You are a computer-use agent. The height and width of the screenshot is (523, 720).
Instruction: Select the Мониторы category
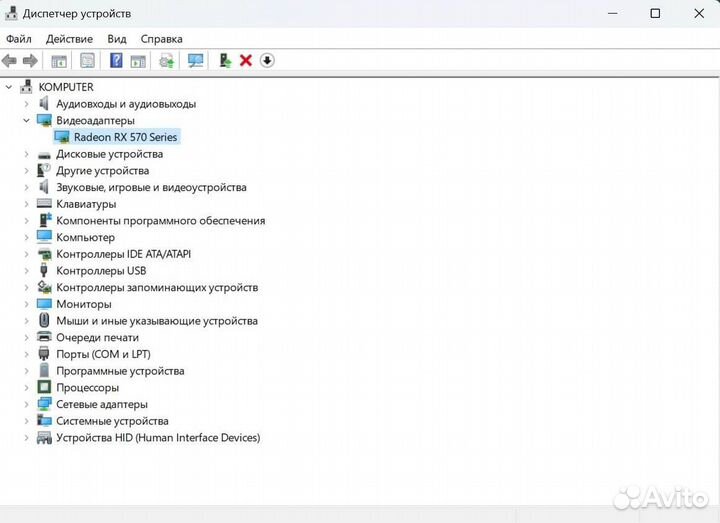coord(83,304)
